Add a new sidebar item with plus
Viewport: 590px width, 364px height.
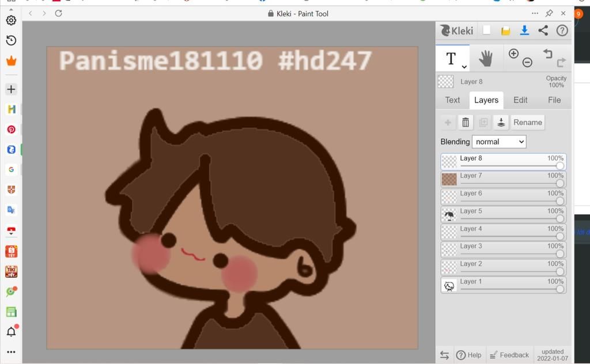tap(12, 89)
